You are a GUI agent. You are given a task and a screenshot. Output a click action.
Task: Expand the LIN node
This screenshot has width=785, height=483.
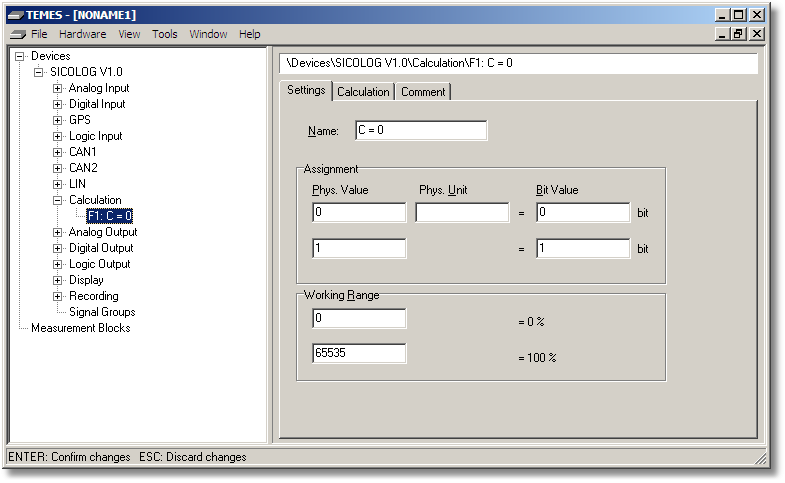point(58,184)
